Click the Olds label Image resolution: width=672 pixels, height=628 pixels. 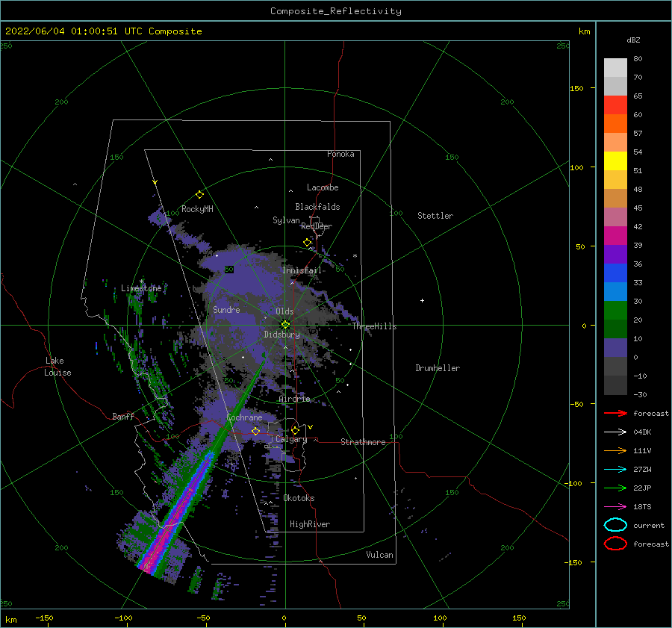(284, 311)
